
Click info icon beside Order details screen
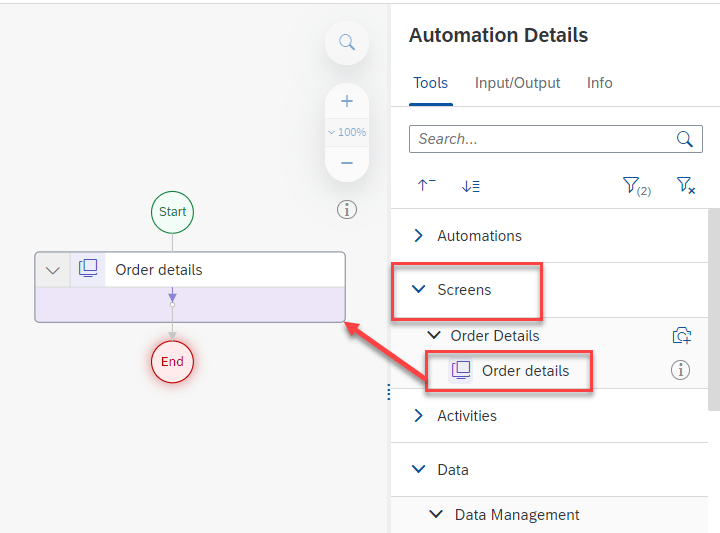coord(680,370)
